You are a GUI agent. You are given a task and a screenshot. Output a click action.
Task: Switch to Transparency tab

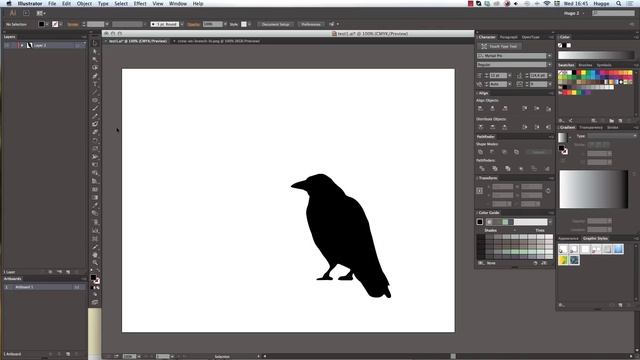click(x=591, y=127)
